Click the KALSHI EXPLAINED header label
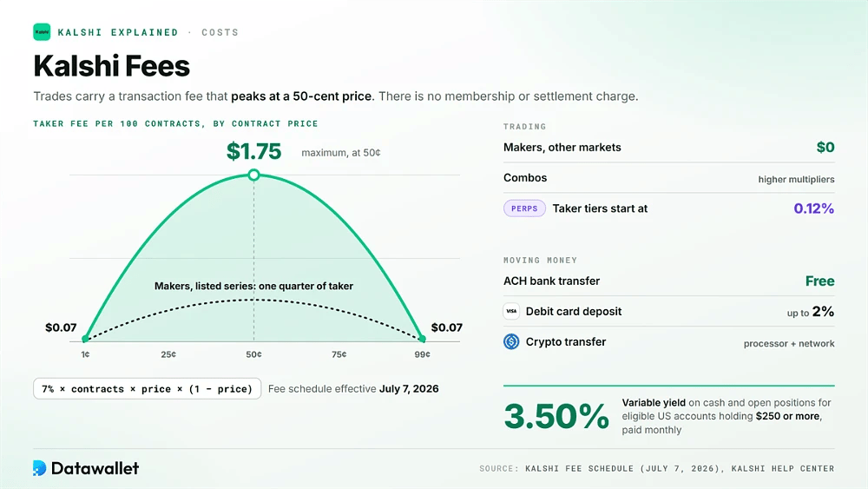 (x=118, y=32)
